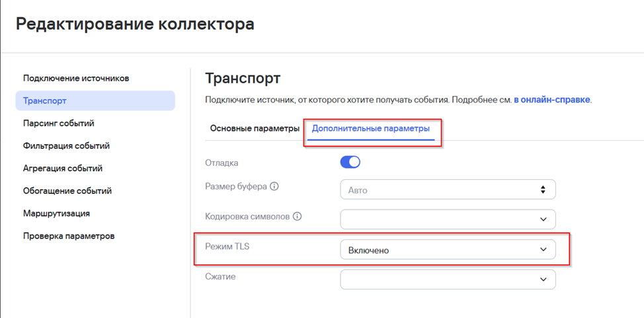Click info icon next to Размер буфера

(274, 186)
